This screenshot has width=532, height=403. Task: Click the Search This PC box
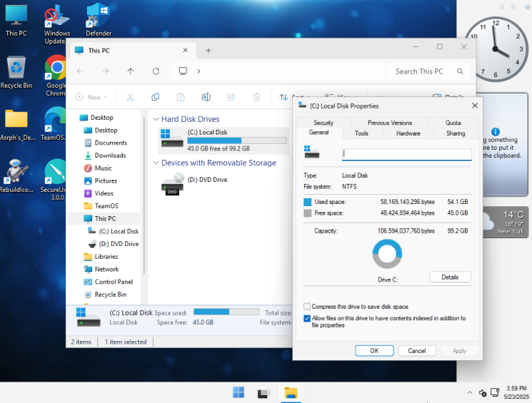point(429,71)
